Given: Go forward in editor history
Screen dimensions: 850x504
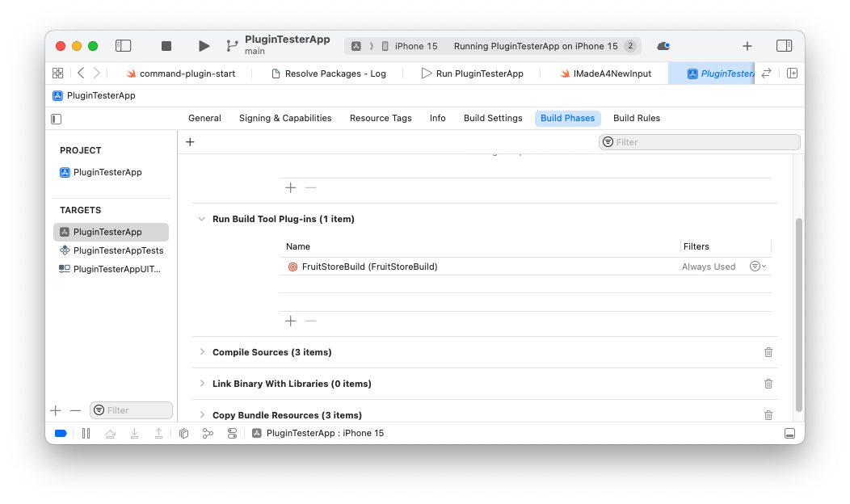Looking at the screenshot, I should click(96, 73).
